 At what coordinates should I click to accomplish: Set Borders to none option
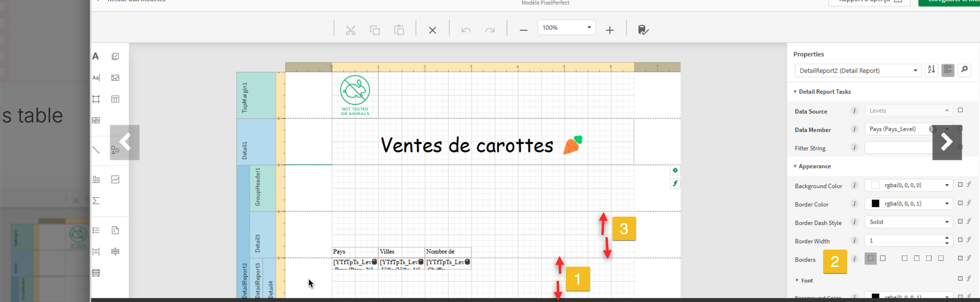pos(870,259)
